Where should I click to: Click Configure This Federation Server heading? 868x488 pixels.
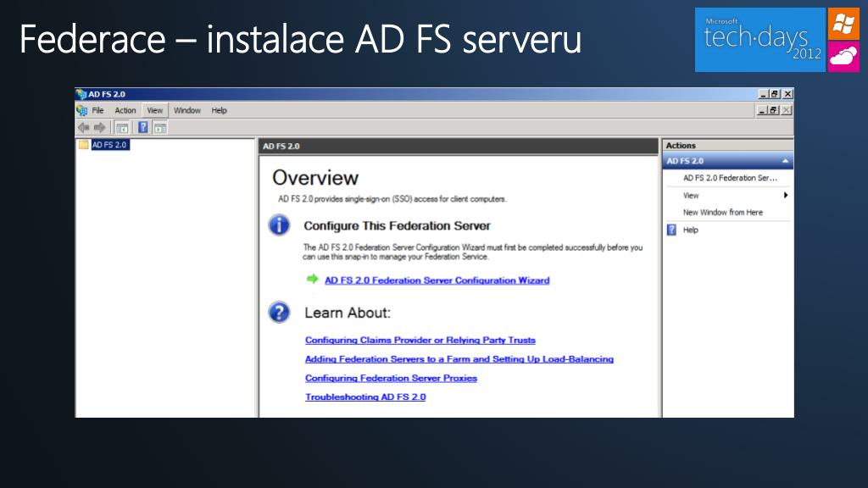tap(397, 225)
